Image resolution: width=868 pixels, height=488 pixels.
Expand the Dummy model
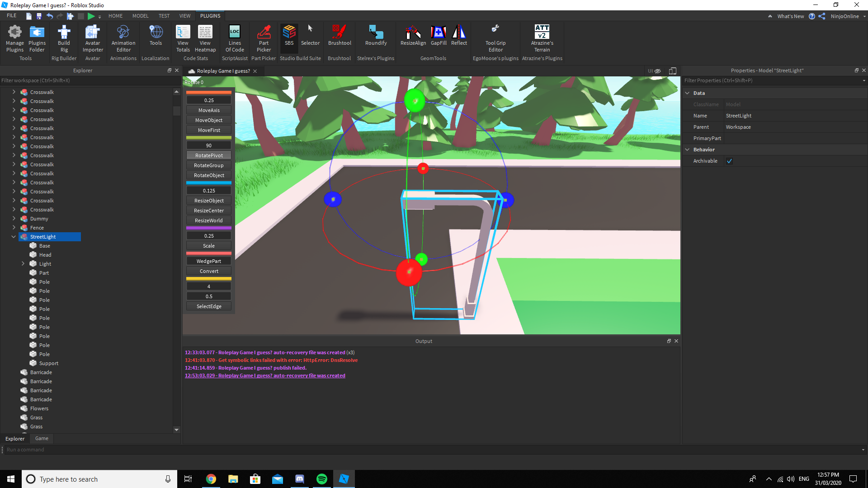point(14,219)
